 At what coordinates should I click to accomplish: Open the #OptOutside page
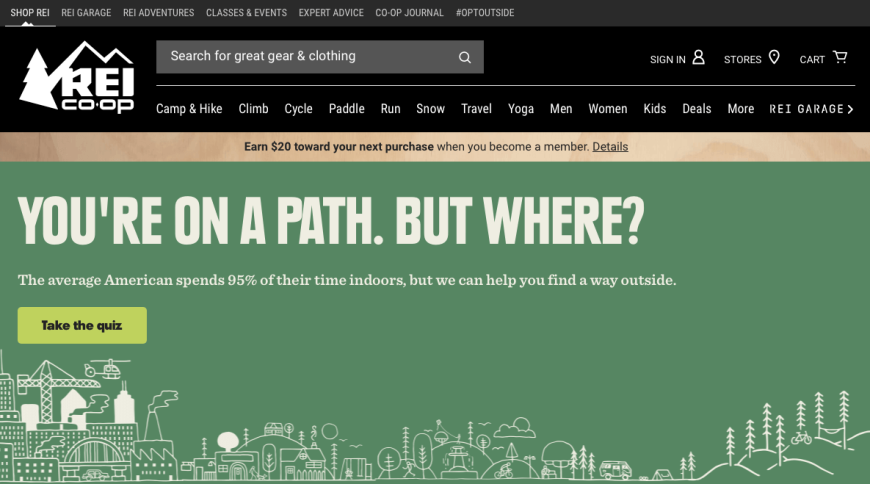coord(485,12)
